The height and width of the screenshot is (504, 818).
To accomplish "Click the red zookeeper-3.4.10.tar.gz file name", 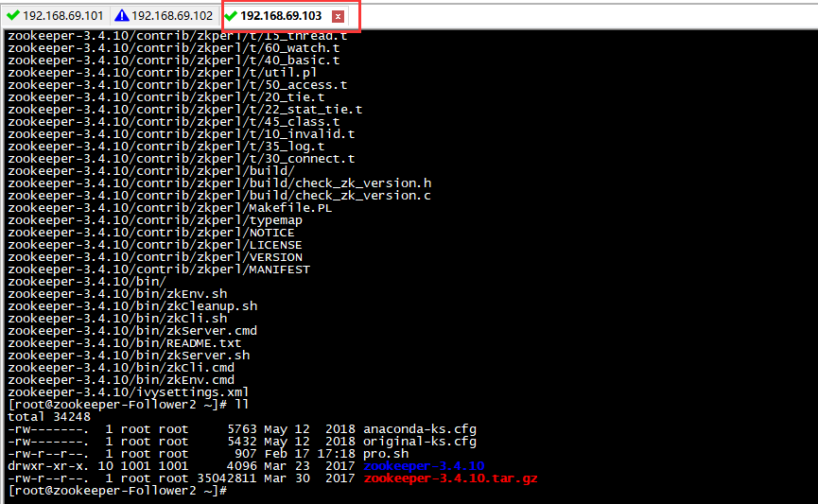I will pyautogui.click(x=450, y=478).
